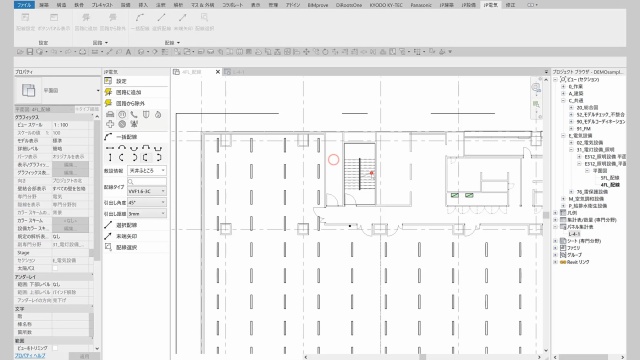
Task: Collapse the C_共通 tree node
Action: (x=563, y=100)
